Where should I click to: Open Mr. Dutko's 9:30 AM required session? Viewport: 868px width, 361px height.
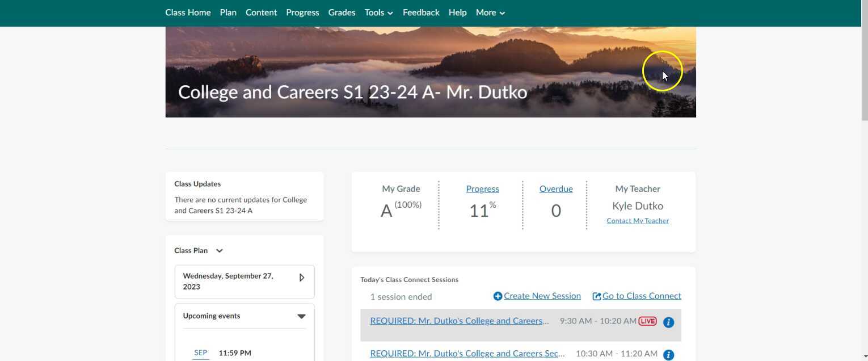[459, 320]
